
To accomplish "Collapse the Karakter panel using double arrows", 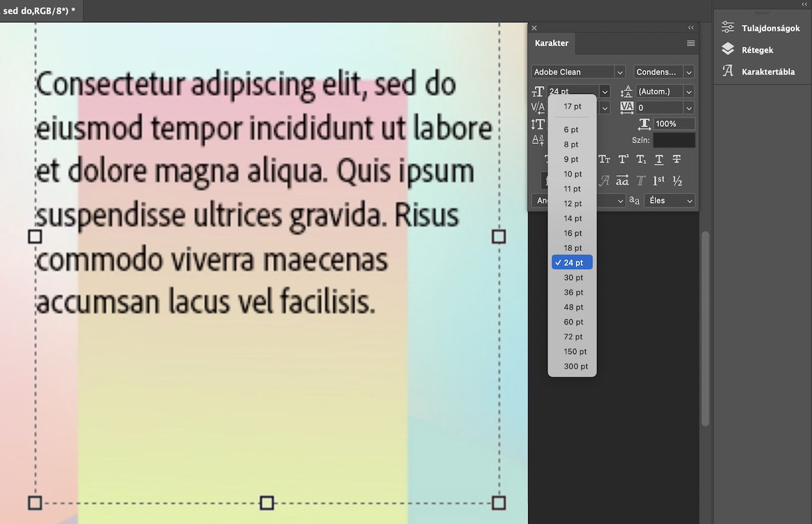I will click(691, 28).
